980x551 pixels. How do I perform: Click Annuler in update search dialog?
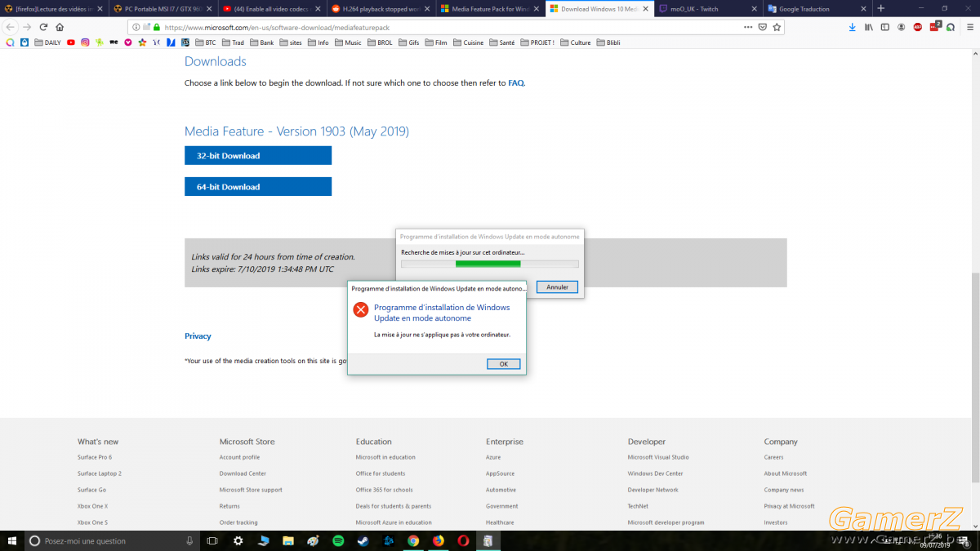(558, 287)
